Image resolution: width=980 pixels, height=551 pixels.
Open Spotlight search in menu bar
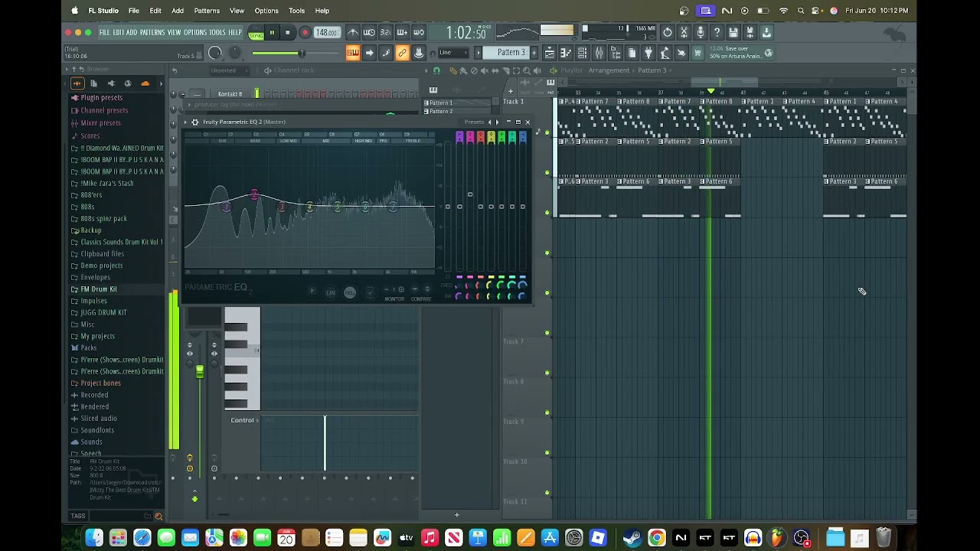click(x=801, y=11)
